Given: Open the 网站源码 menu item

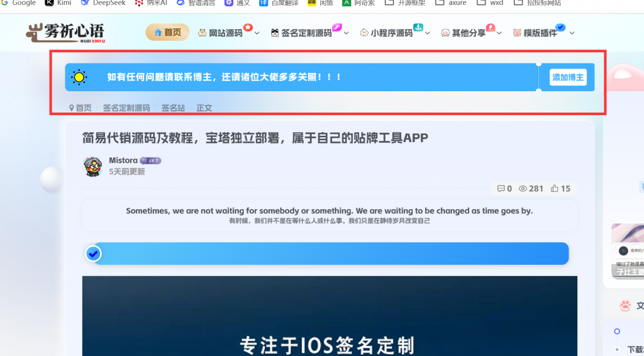Looking at the screenshot, I should pyautogui.click(x=226, y=33).
